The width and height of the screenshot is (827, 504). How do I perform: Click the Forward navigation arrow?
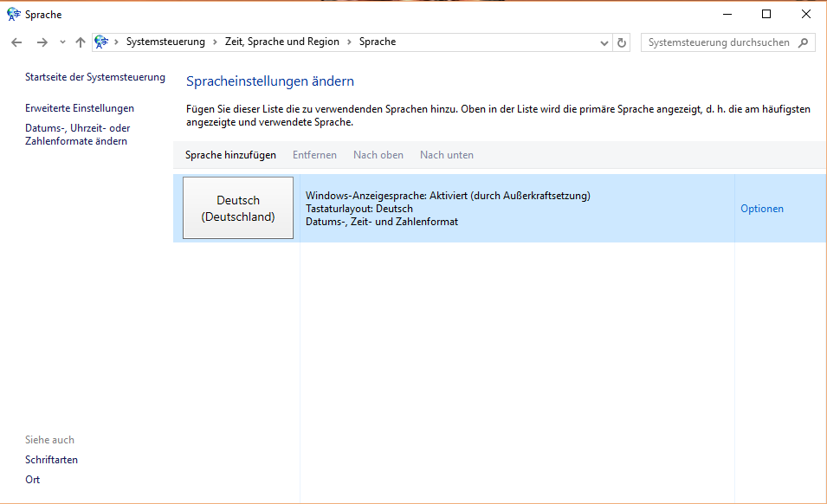click(x=42, y=42)
